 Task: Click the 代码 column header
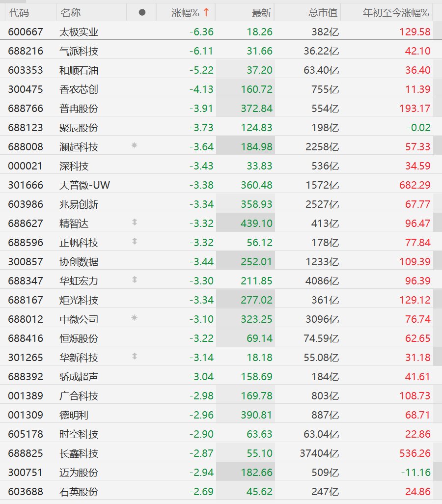click(19, 13)
